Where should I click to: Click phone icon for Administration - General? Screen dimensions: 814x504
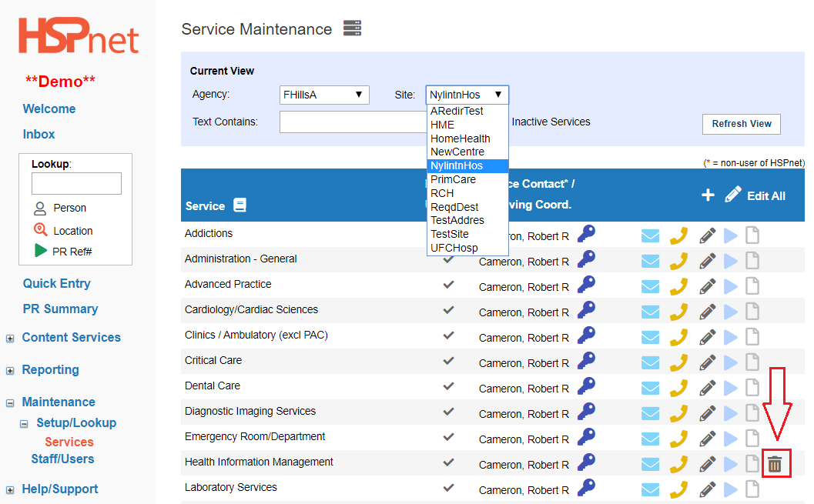(678, 261)
